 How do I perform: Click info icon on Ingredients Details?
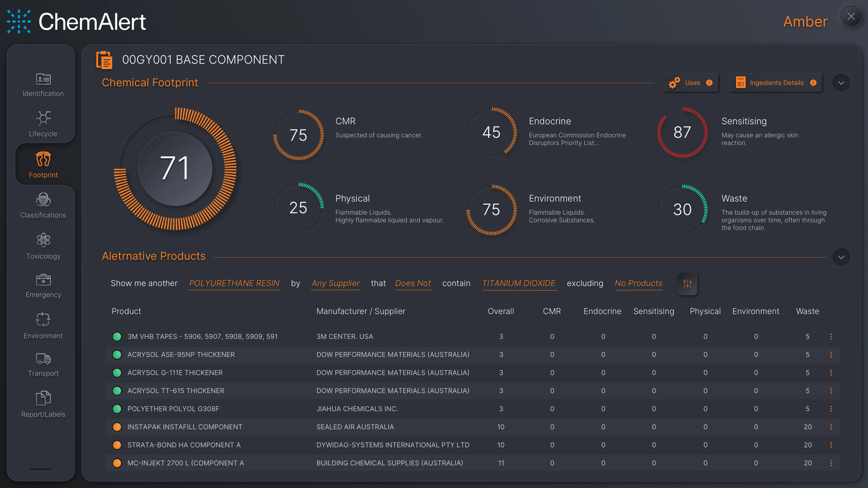(x=814, y=83)
